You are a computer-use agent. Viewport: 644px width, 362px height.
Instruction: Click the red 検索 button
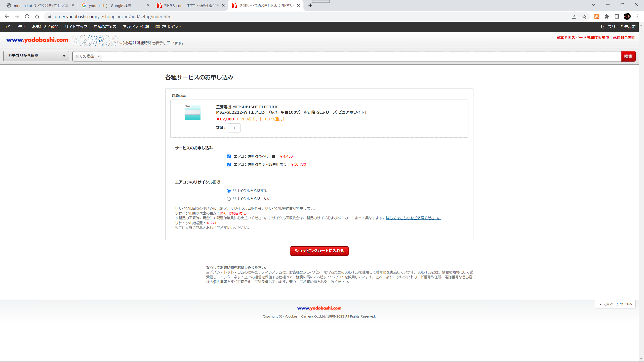[x=628, y=56]
